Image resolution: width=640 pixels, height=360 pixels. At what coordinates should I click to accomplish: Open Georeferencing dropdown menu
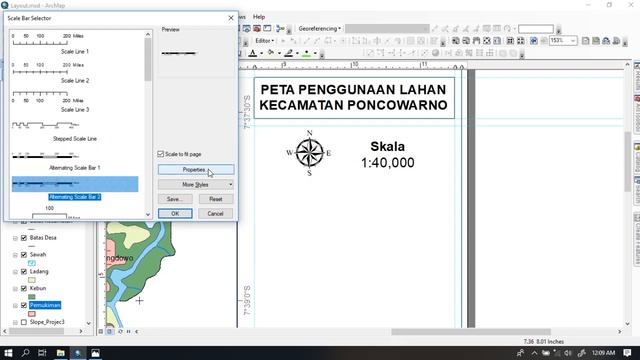click(319, 29)
